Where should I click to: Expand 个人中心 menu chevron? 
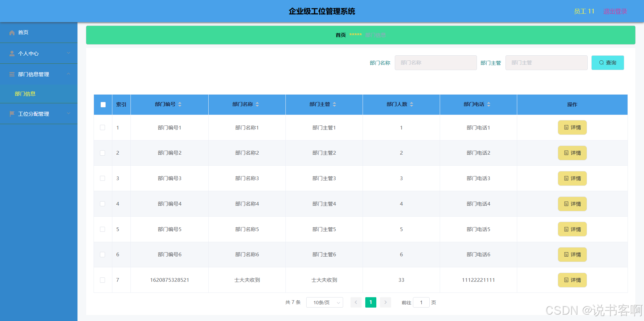click(68, 53)
